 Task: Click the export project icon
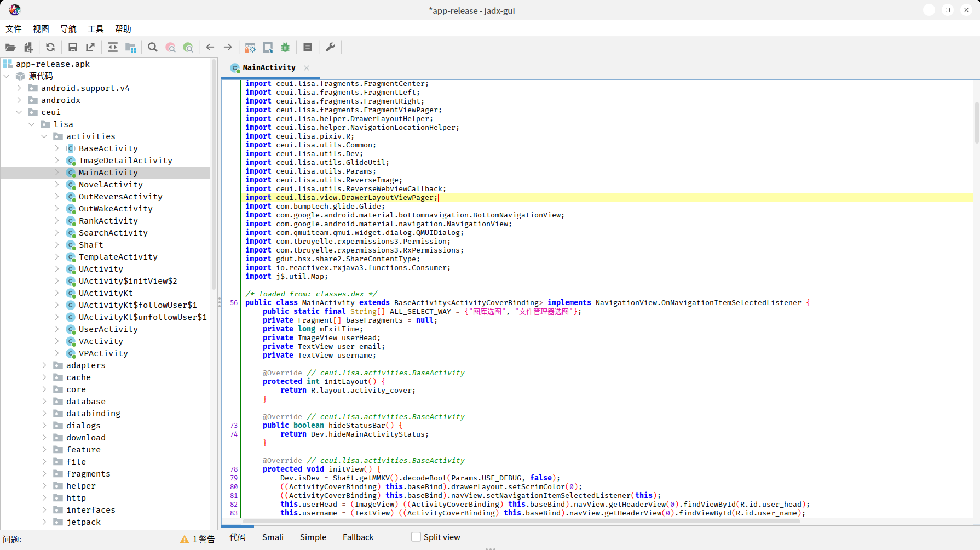pos(90,48)
